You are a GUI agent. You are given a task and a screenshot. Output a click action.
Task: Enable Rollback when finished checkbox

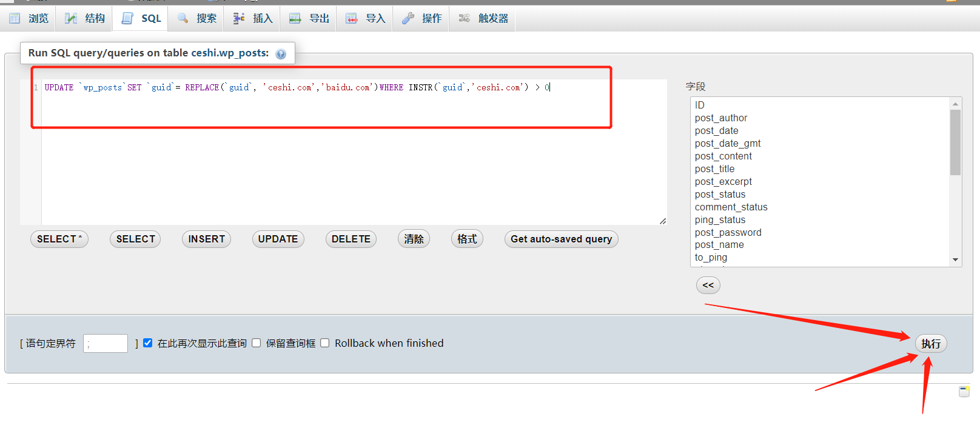325,343
